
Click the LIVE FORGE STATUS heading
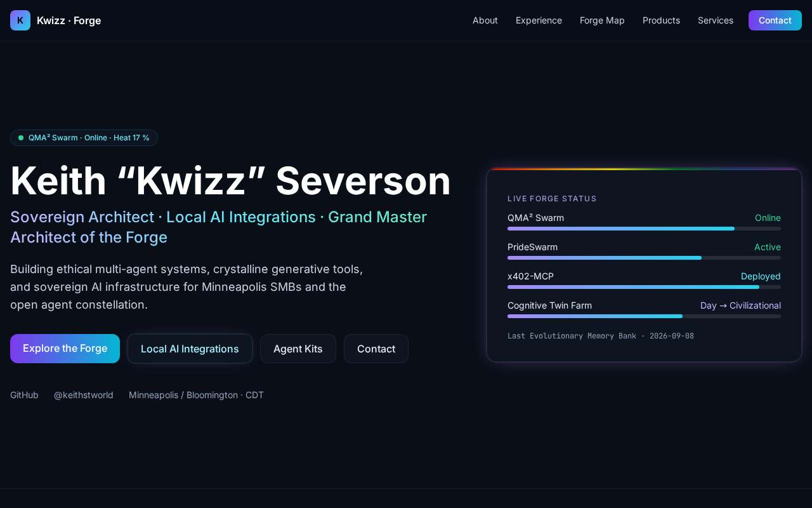click(x=552, y=199)
